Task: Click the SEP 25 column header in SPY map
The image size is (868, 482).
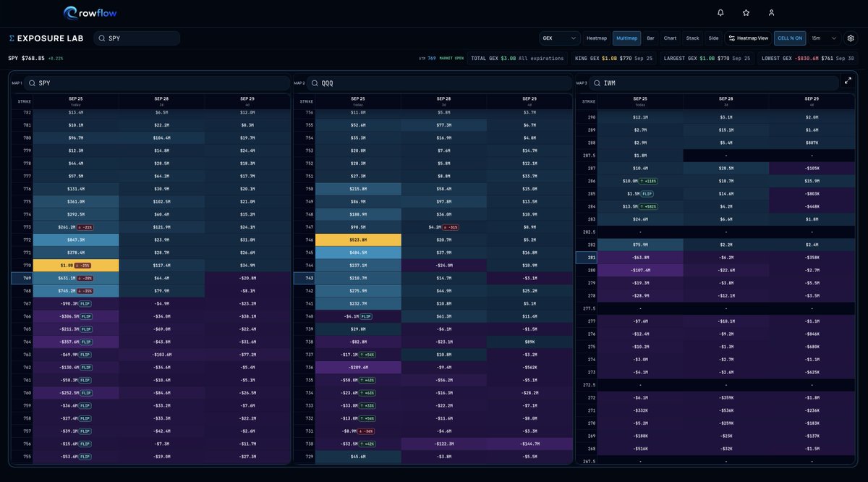Action: 75,101
